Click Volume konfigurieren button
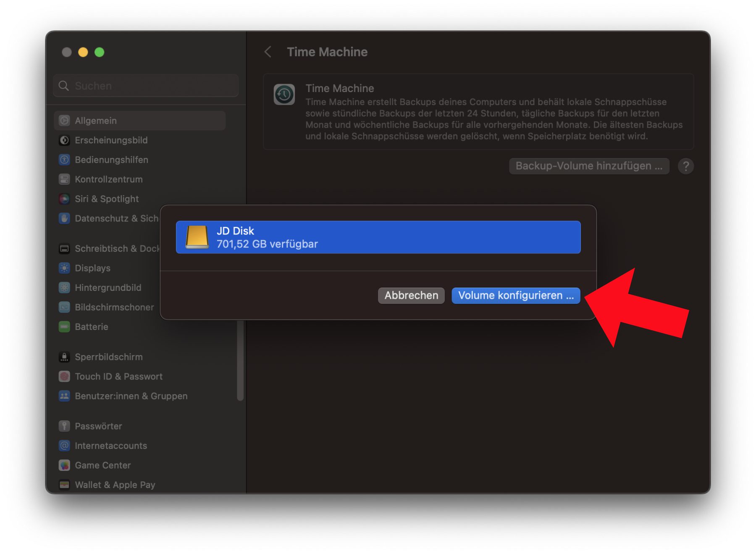This screenshot has height=554, width=756. click(516, 295)
